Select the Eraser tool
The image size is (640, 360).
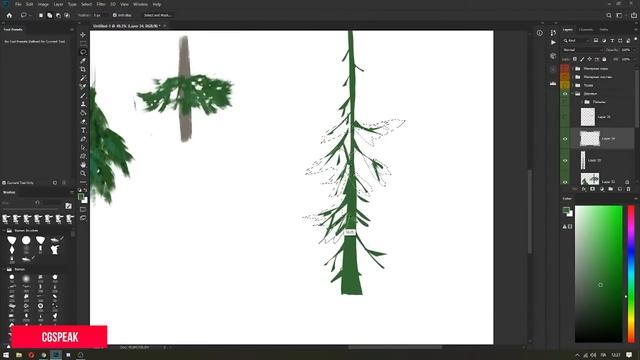(x=83, y=121)
